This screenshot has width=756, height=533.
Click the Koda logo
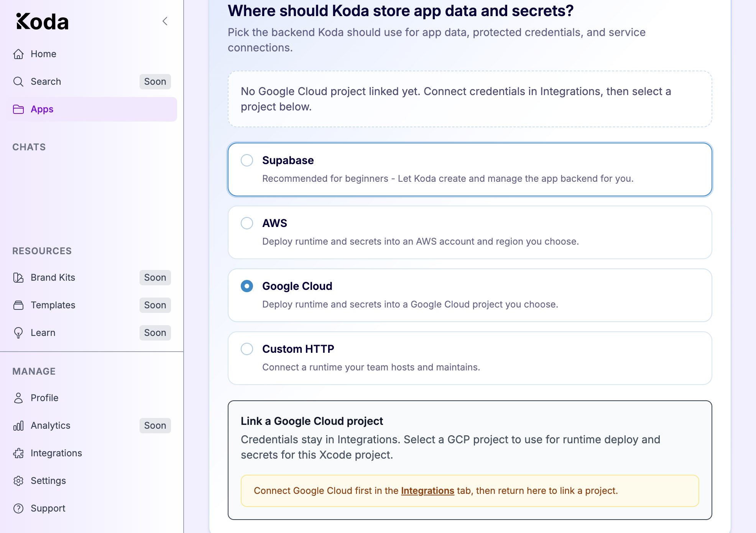43,21
